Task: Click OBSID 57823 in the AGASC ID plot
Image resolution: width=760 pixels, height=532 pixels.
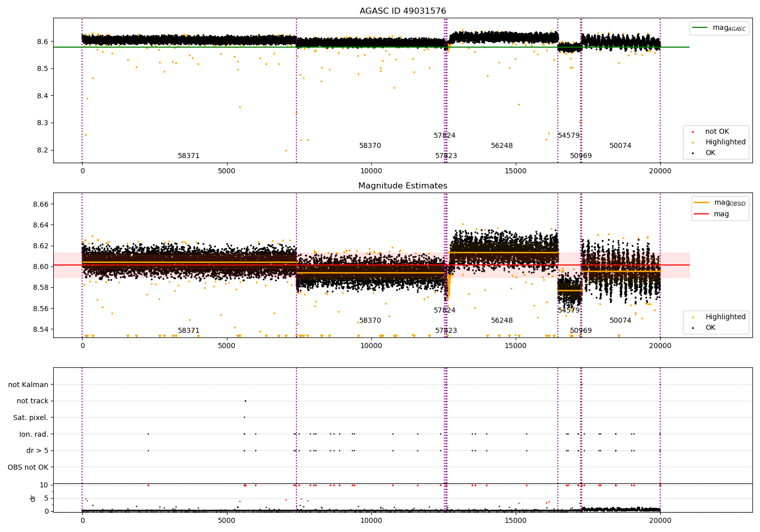Action: tap(446, 156)
